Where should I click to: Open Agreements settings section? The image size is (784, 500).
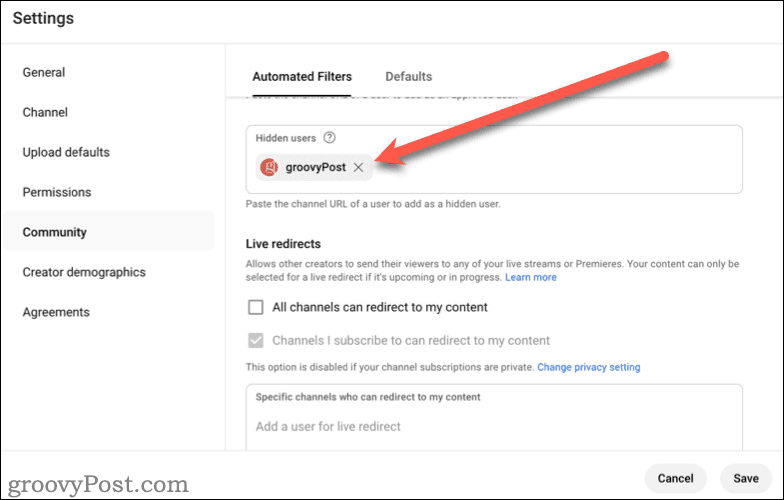(56, 312)
